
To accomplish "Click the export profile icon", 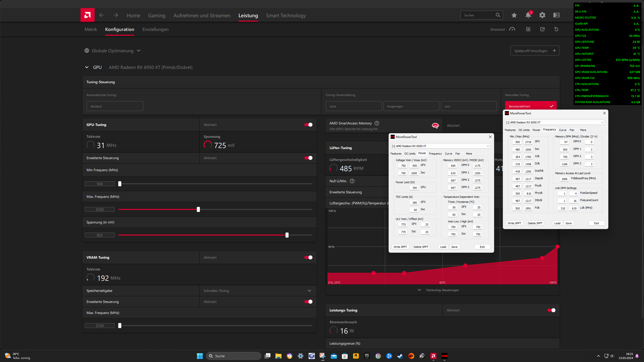I will (542, 29).
